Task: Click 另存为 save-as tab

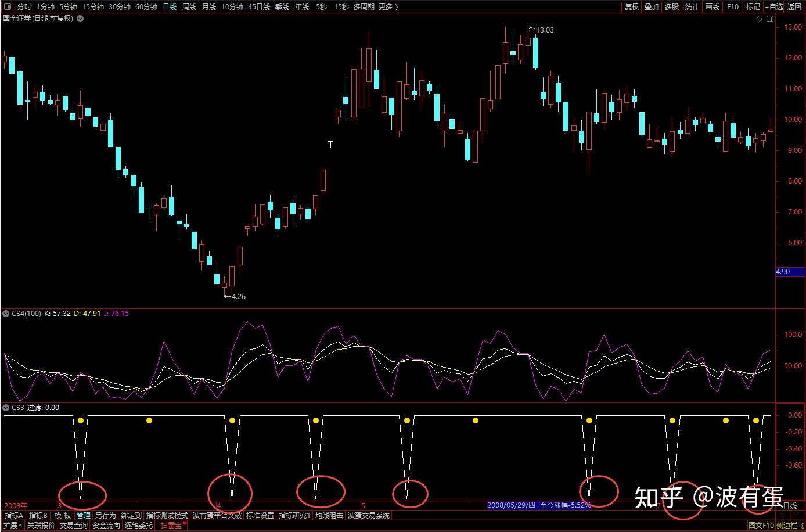Action: point(106,516)
